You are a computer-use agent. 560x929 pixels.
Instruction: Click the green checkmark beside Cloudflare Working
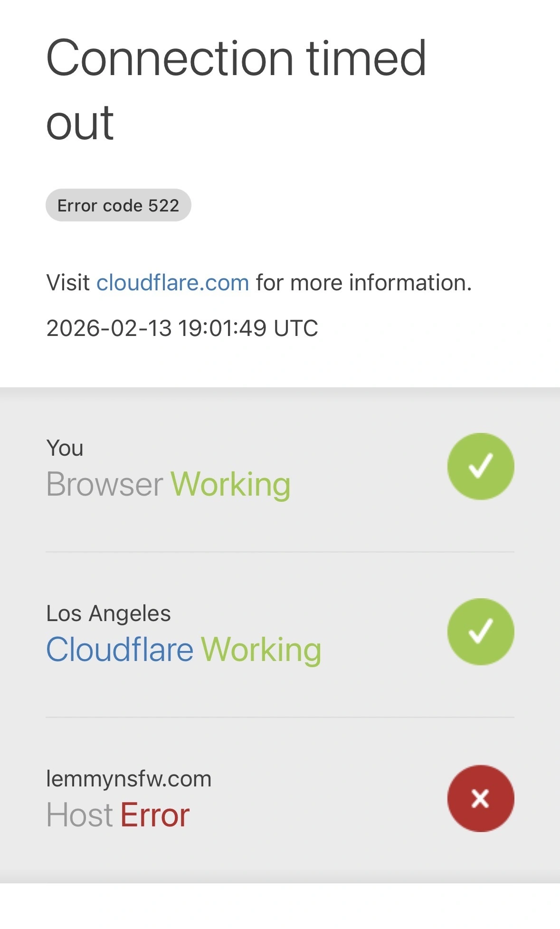tap(480, 632)
